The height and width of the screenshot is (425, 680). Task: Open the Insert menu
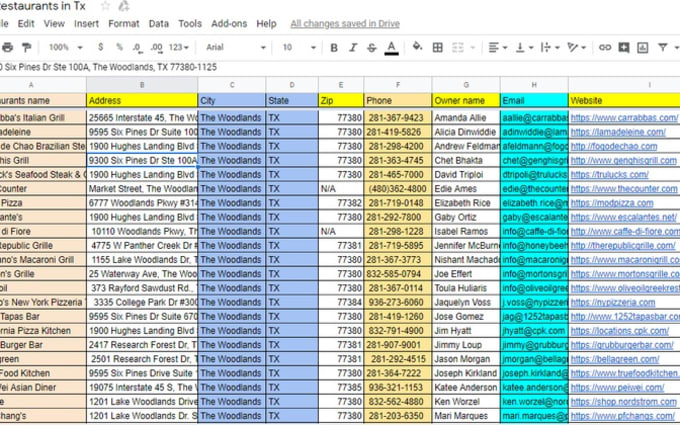tap(86, 23)
